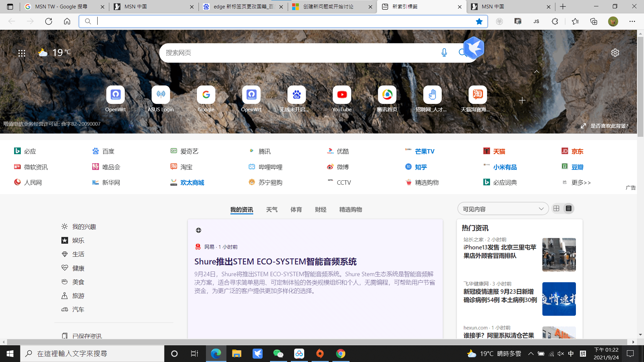Click the refresh page icon
Image resolution: width=644 pixels, height=362 pixels.
click(x=49, y=21)
